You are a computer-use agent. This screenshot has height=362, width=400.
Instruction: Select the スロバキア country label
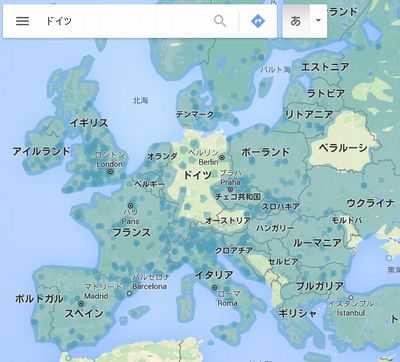pos(281,207)
